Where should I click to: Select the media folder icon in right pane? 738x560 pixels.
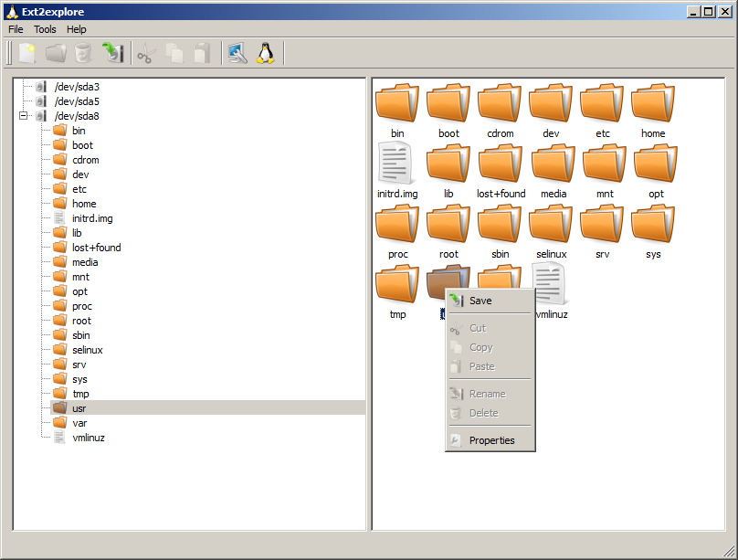(x=553, y=163)
